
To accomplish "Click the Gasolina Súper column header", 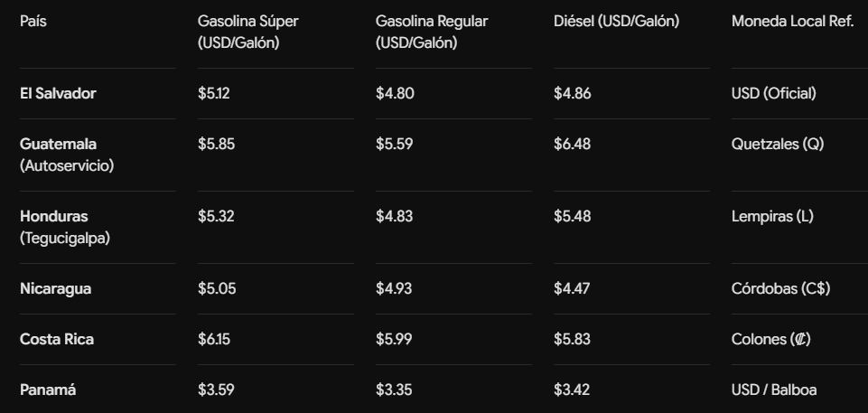I will (248, 33).
